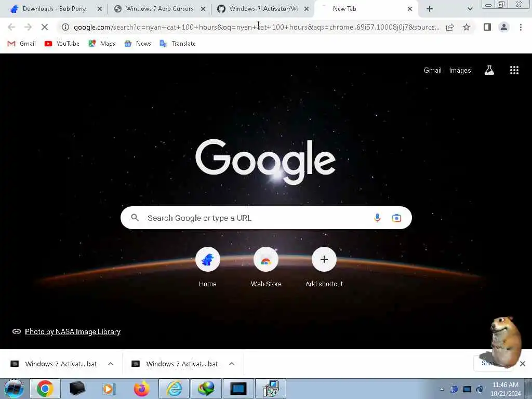The image size is (532, 399).
Task: Go forward with the forward arrow
Action: click(28, 27)
